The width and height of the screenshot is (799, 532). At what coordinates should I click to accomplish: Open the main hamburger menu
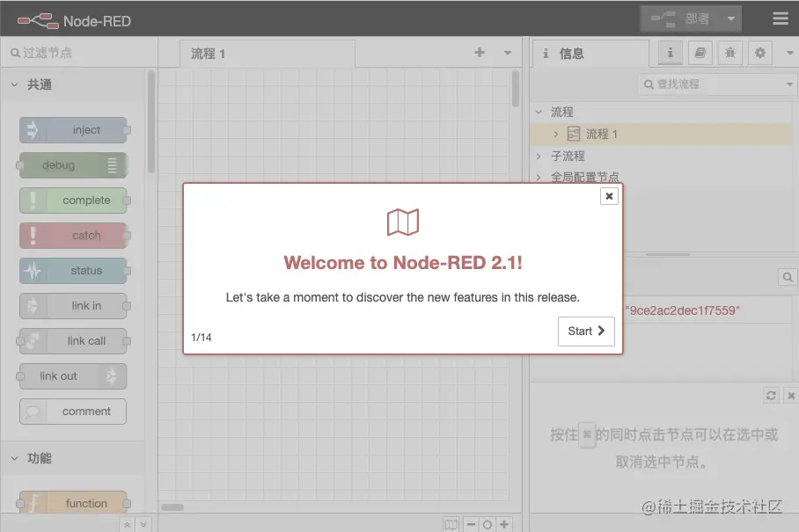pyautogui.click(x=781, y=18)
